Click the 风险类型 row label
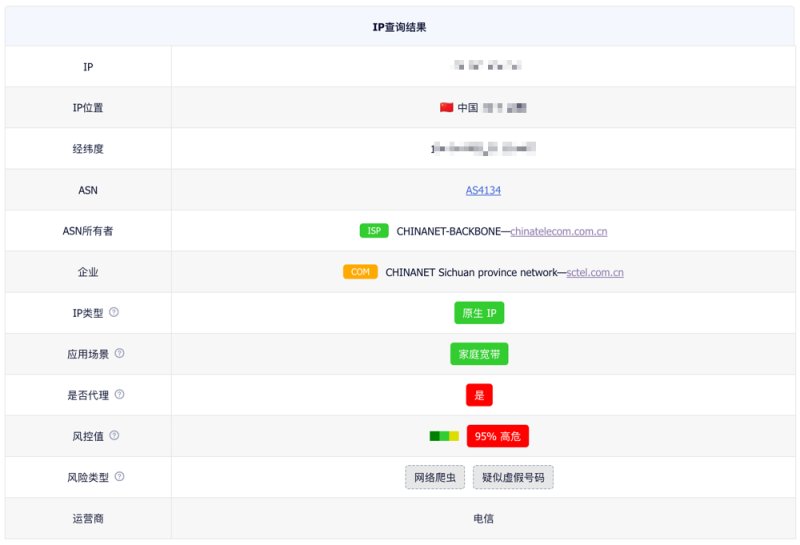Image resolution: width=800 pixels, height=545 pixels. (x=88, y=478)
